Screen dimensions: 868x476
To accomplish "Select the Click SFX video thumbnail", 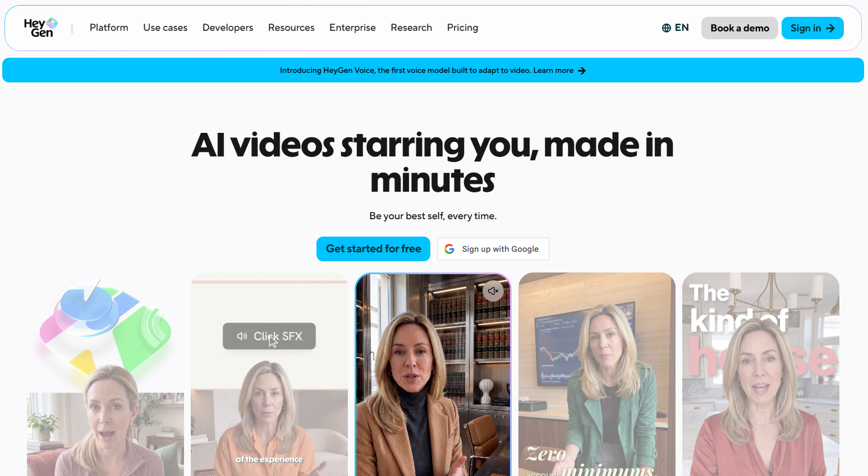I will (x=269, y=375).
